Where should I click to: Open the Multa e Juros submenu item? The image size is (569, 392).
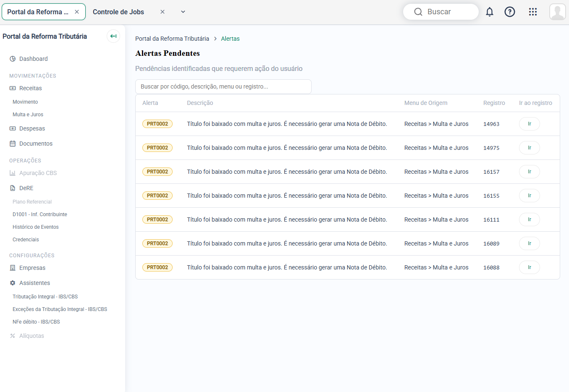point(28,115)
